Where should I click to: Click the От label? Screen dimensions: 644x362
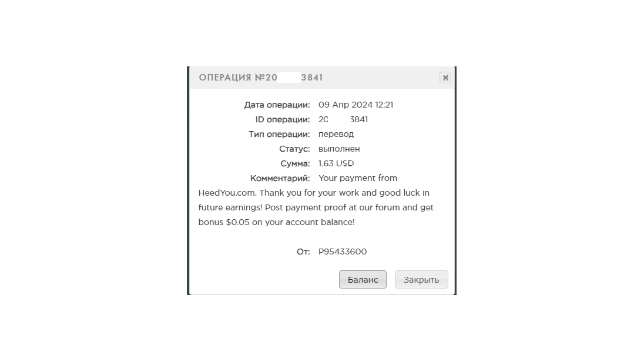[x=303, y=252]
